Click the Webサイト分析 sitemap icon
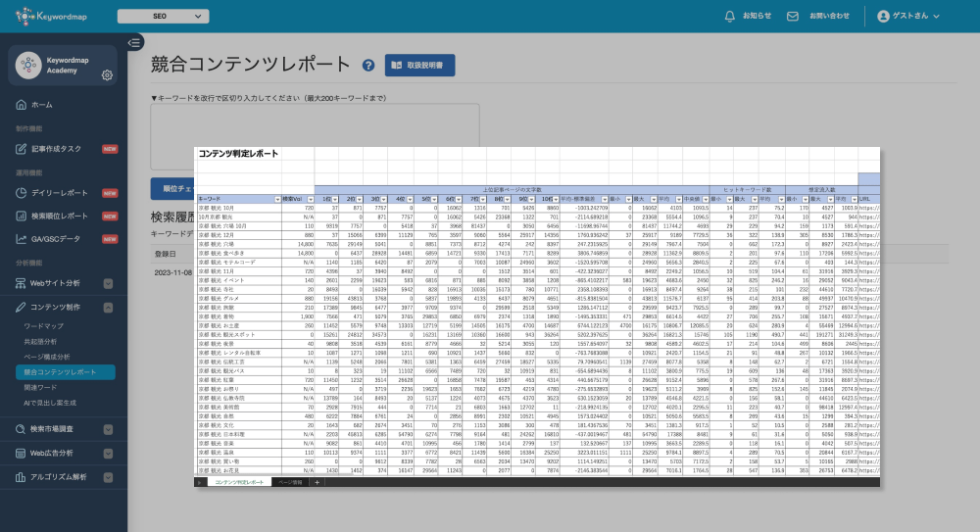 tap(22, 283)
